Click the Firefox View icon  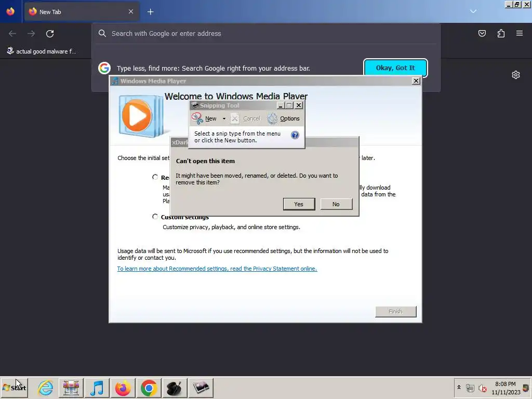10,11
